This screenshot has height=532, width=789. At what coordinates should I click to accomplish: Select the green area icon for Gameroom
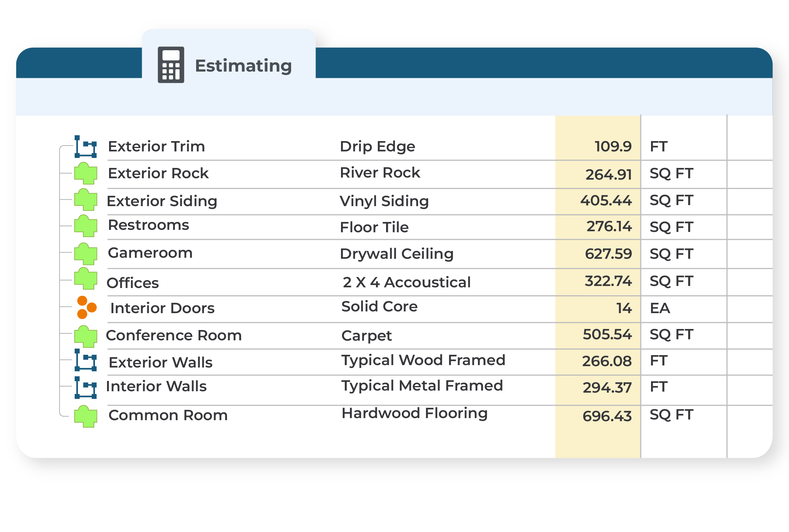click(85, 254)
